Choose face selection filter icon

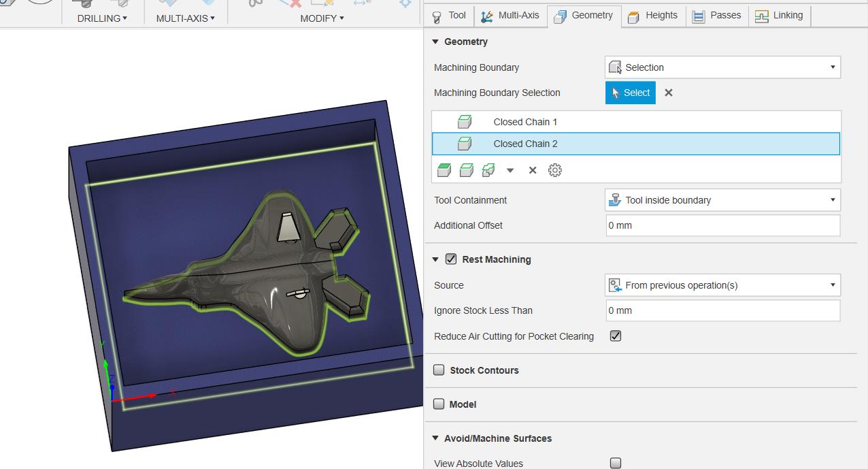click(x=444, y=170)
